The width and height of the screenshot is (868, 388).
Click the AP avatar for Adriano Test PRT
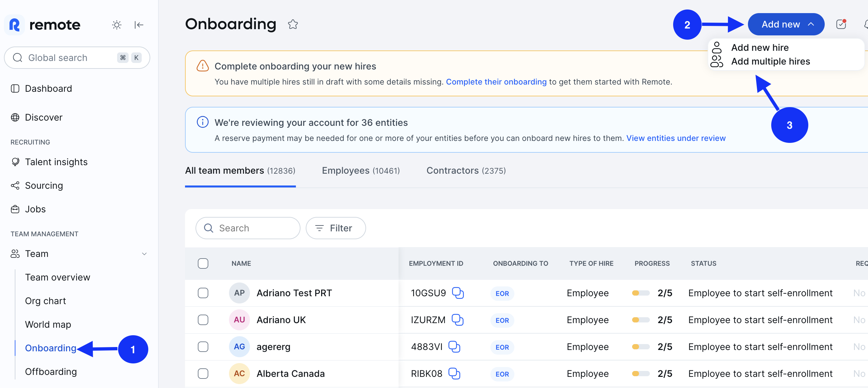[x=239, y=293]
